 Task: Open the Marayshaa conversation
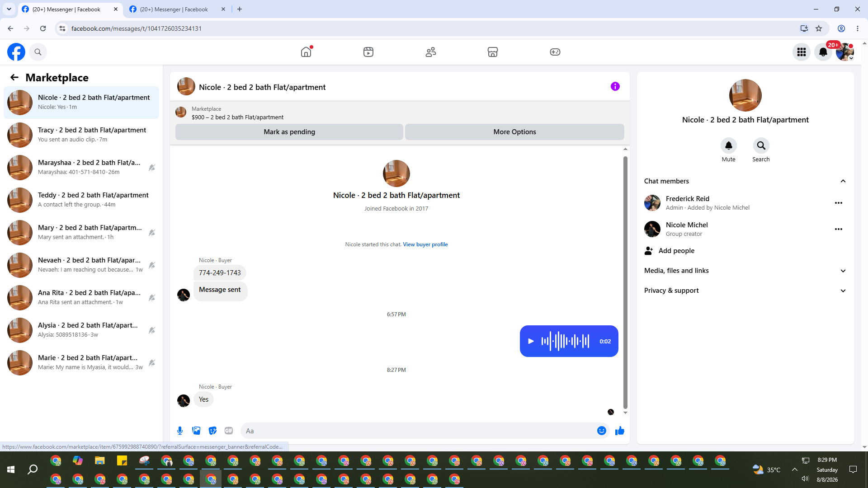tap(81, 168)
